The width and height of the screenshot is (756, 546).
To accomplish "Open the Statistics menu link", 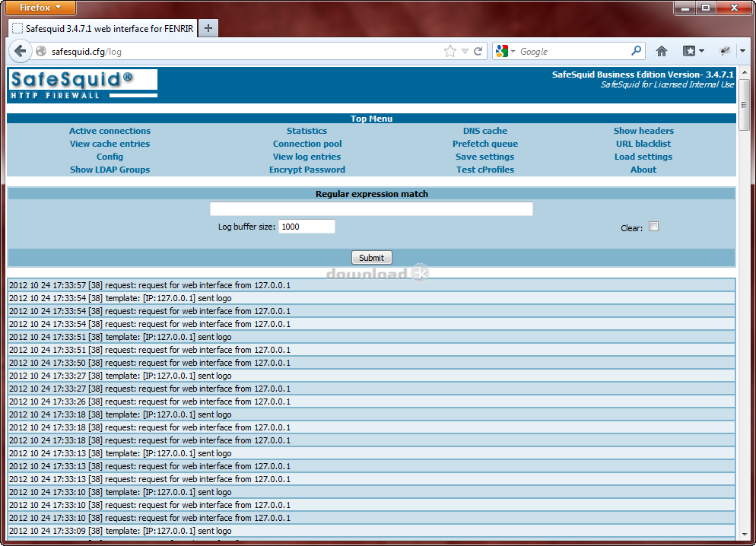I will pos(307,131).
